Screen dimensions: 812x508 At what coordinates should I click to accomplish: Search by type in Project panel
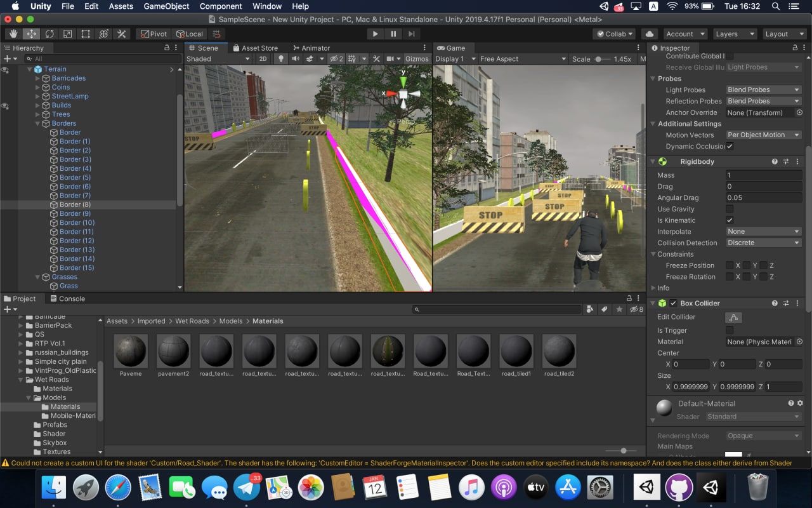[x=591, y=309]
